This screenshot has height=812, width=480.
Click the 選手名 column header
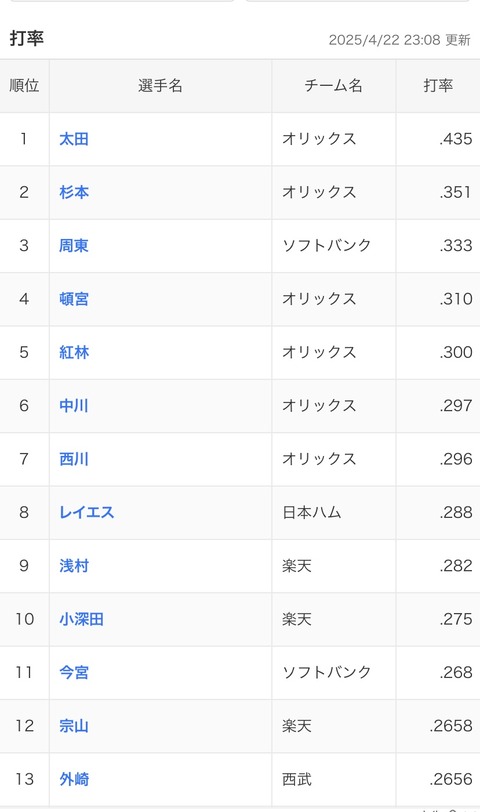tap(161, 85)
